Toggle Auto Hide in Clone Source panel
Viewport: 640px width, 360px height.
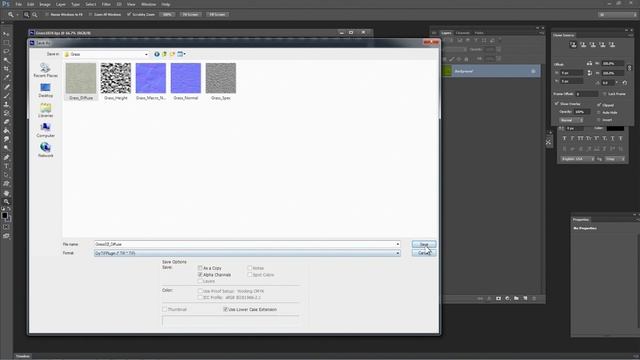[x=599, y=112]
